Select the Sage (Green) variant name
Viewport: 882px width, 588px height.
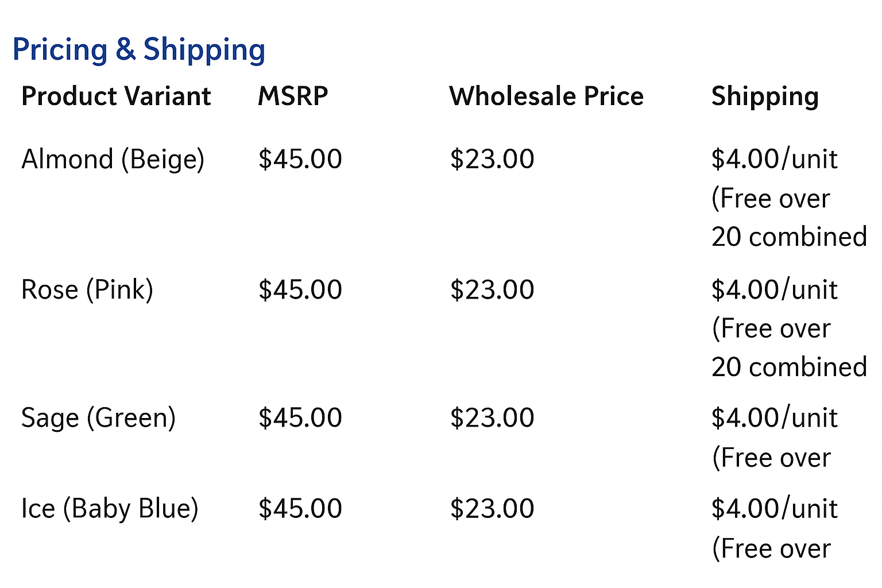click(x=99, y=417)
